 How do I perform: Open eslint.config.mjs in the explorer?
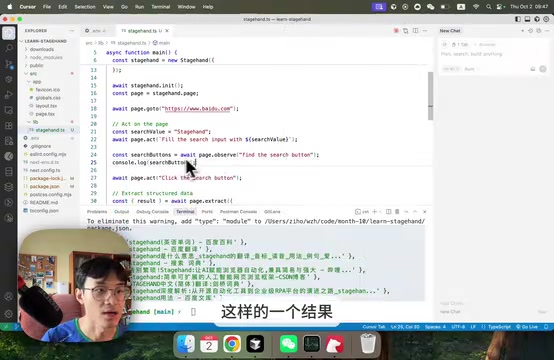(48, 154)
